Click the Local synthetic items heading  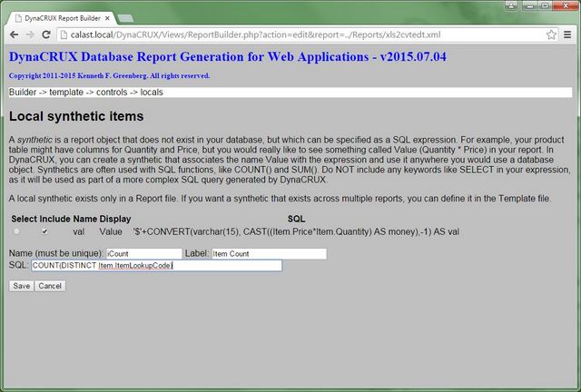pos(76,116)
